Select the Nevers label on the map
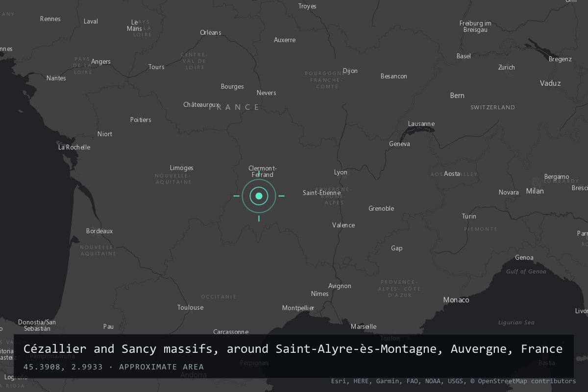The width and height of the screenshot is (588, 392). pyautogui.click(x=267, y=93)
